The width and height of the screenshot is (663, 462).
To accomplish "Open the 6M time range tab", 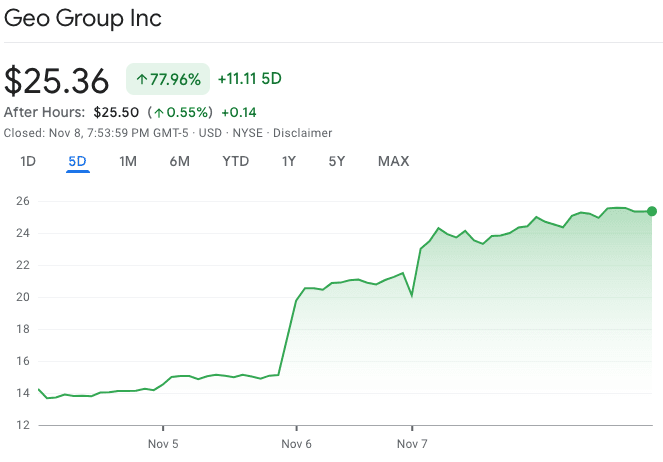I will tap(180, 161).
